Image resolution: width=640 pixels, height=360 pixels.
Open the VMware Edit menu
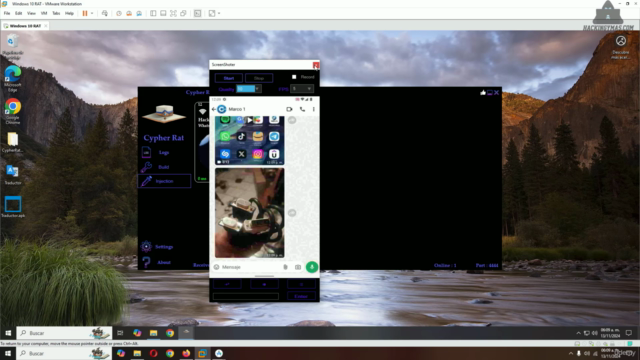point(19,13)
